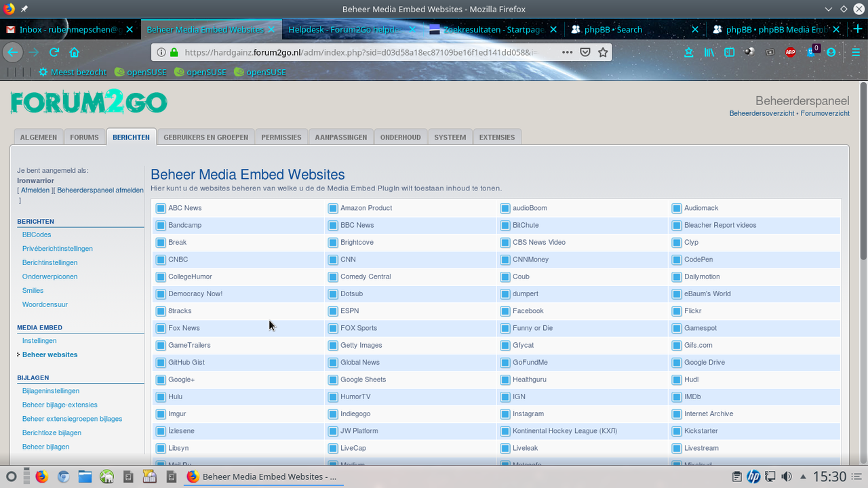Viewport: 868px width, 488px height.
Task: Click the Forum2Go logo
Action: point(89,103)
